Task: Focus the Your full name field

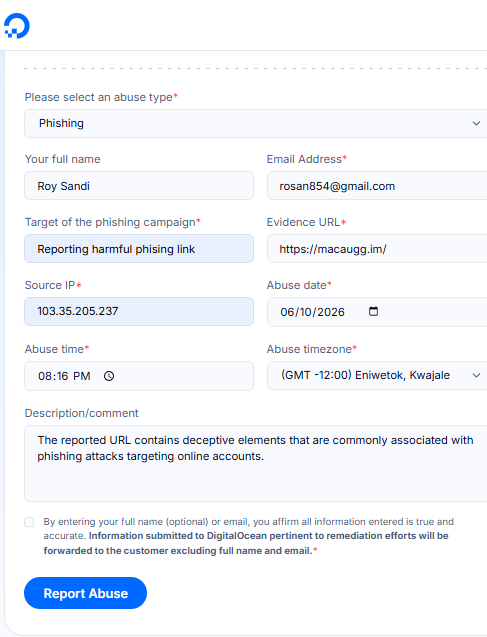Action: tap(139, 186)
